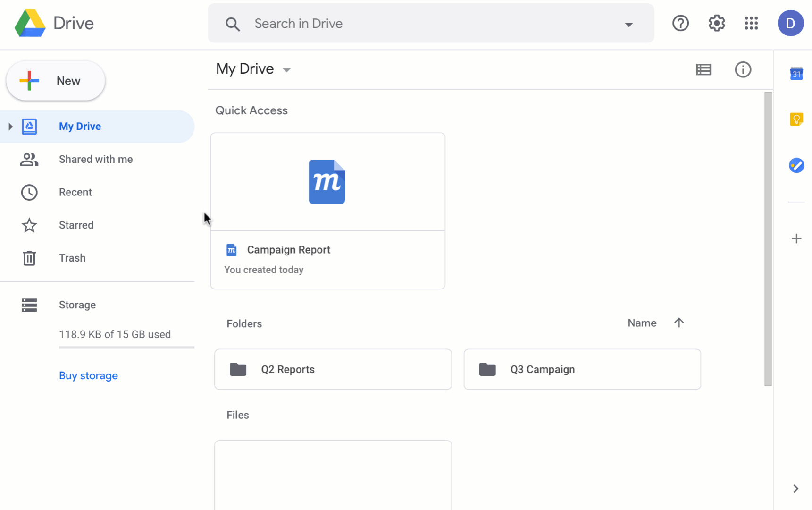Open Drive settings via the gear icon
Screen dimensions: 812x510
tap(716, 23)
